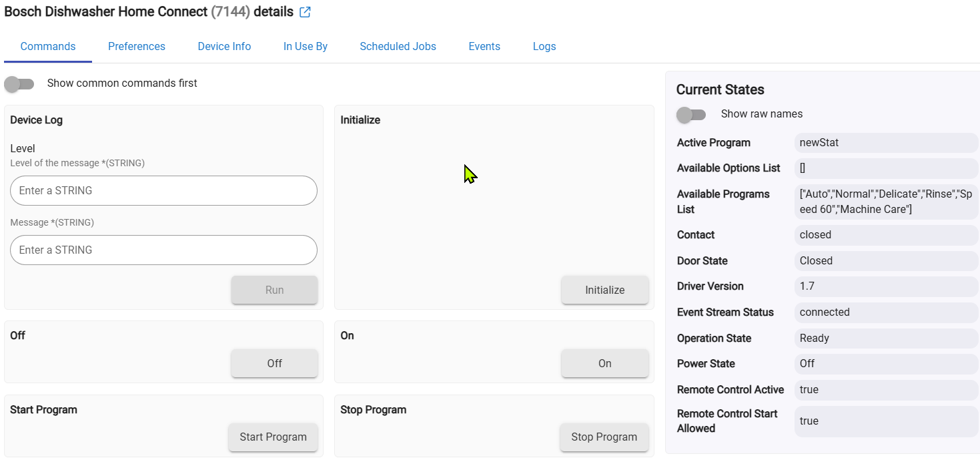Select the Commands tab
Viewport: 980px width, 462px height.
(48, 47)
